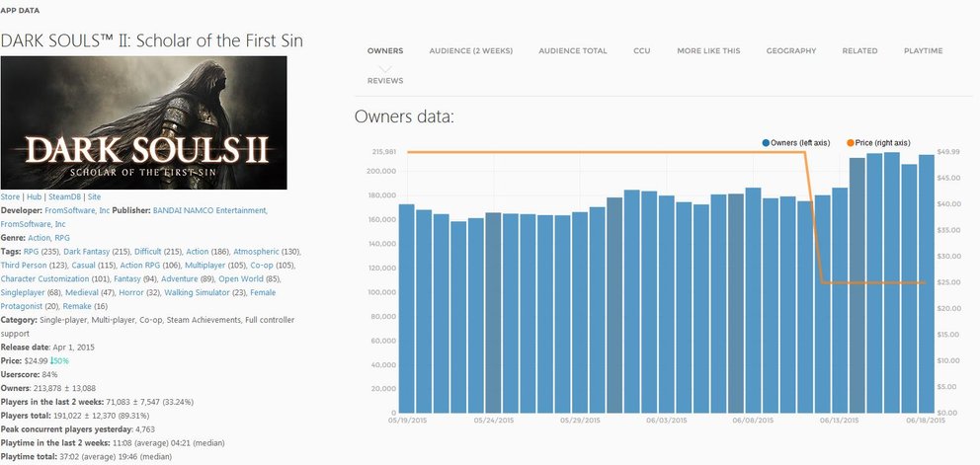Select the Co-op tag
Viewport: 980px width, 465px height.
(x=262, y=266)
